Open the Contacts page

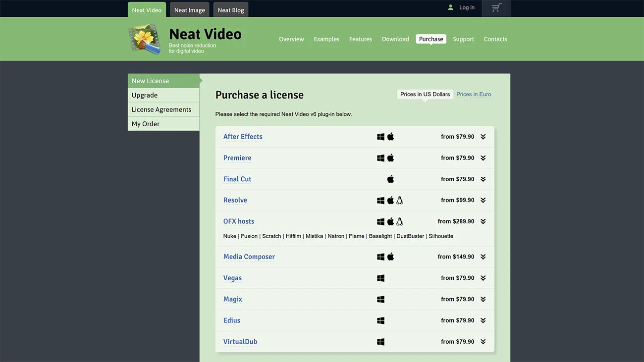495,39
